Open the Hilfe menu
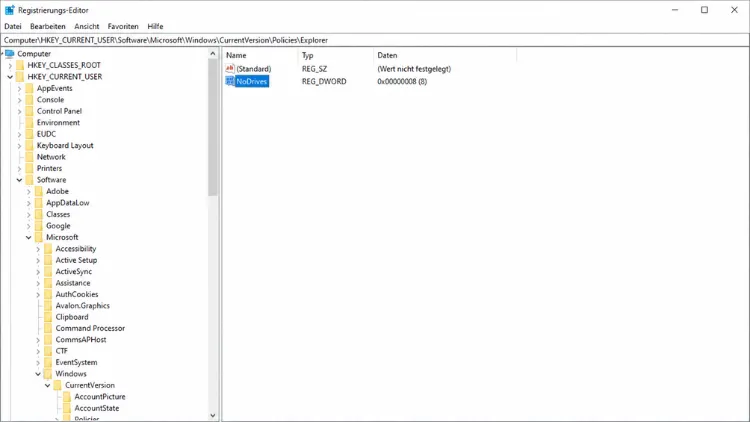 pyautogui.click(x=155, y=26)
